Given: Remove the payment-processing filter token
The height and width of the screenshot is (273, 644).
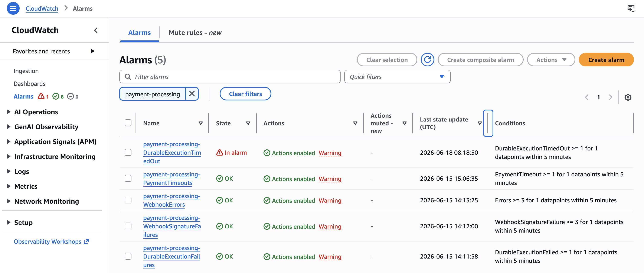Looking at the screenshot, I should [x=192, y=94].
